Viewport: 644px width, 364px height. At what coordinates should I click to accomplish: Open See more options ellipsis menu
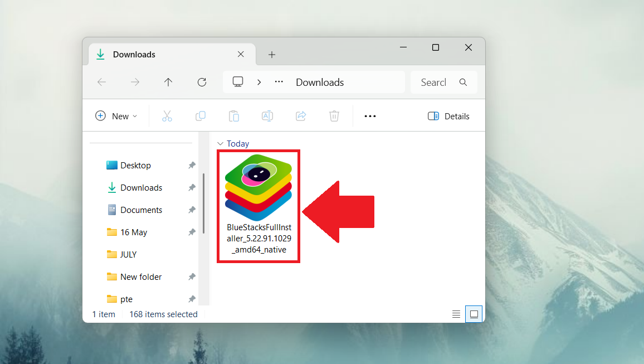pyautogui.click(x=370, y=116)
